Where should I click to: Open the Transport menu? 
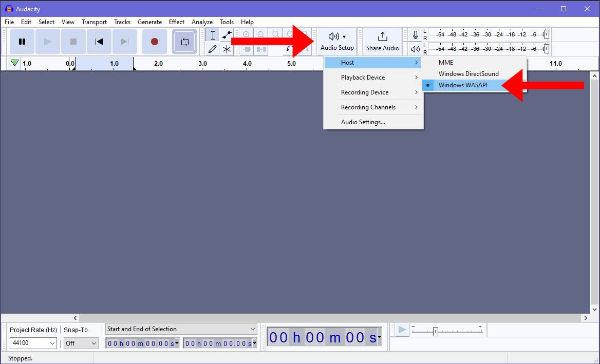pos(94,22)
